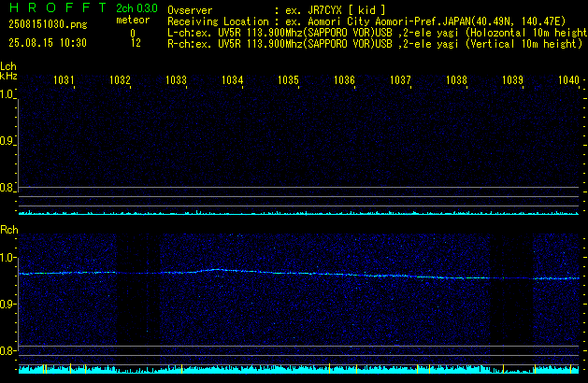Click the 'Rch' channel label
588x383 pixels.
(9, 230)
